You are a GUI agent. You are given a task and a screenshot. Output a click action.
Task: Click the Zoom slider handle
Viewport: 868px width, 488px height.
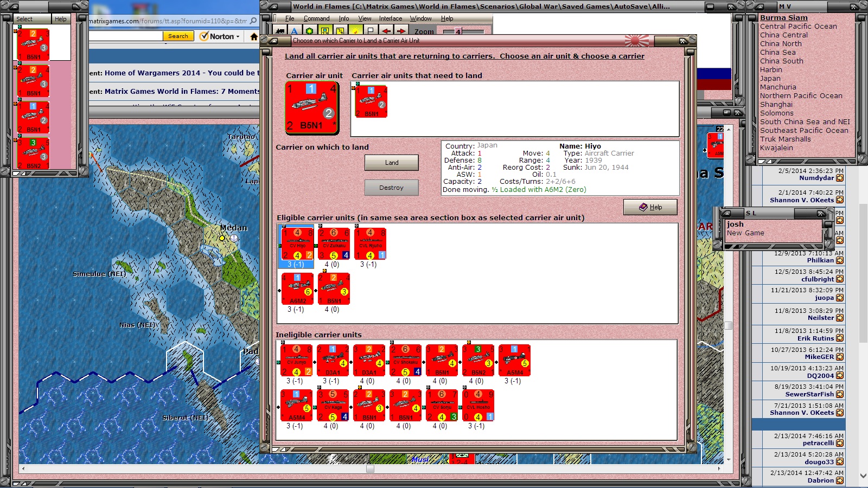458,31
